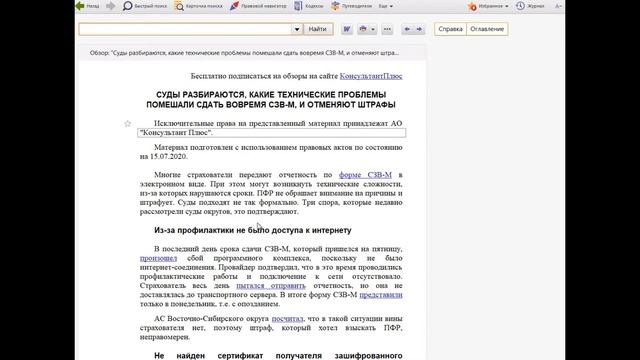Open the Избранное dropdown
The width and height of the screenshot is (640, 360).
[488, 6]
